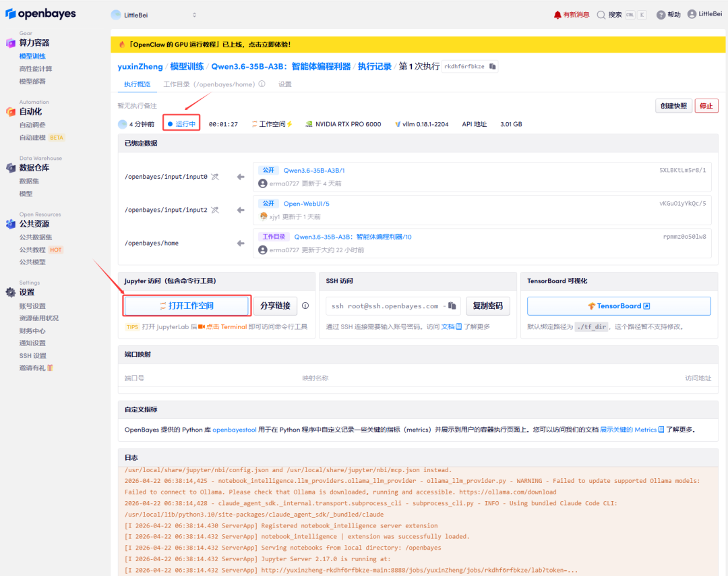Switch to the 执行概览 tab
The image size is (728, 576).
point(138,84)
